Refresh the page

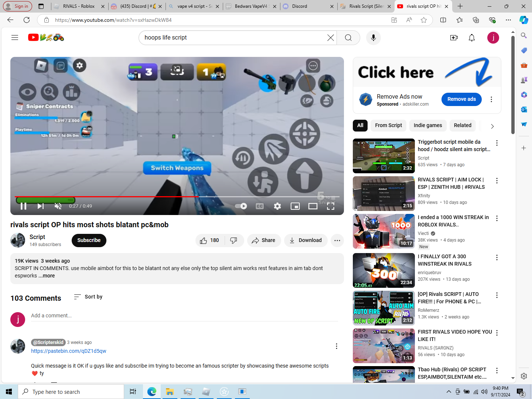coord(27,20)
